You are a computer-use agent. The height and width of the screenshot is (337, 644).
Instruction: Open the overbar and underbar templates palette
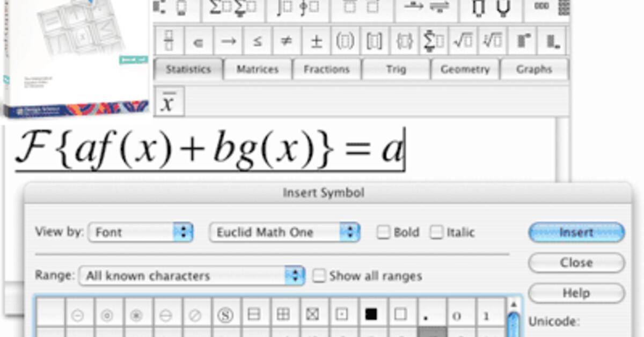[x=362, y=9]
